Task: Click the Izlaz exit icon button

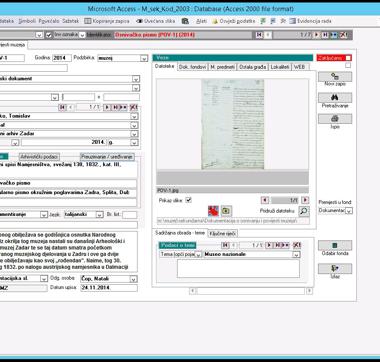Action: 335,268
